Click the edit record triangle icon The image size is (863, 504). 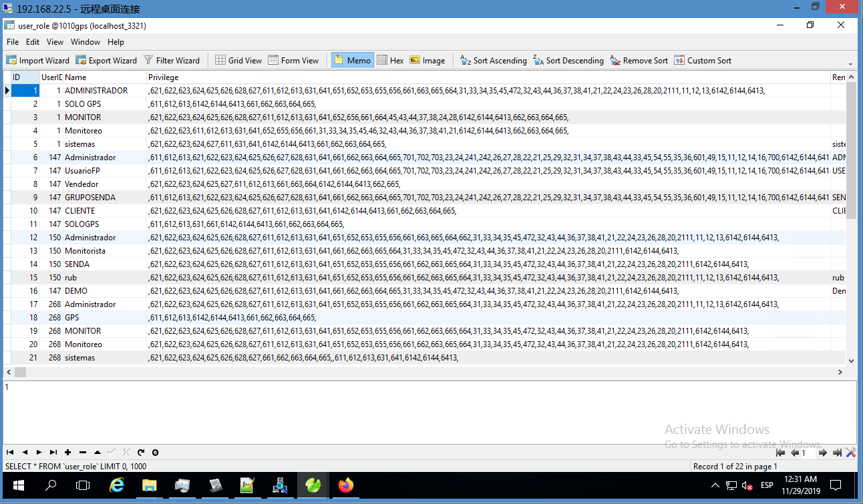click(x=98, y=453)
